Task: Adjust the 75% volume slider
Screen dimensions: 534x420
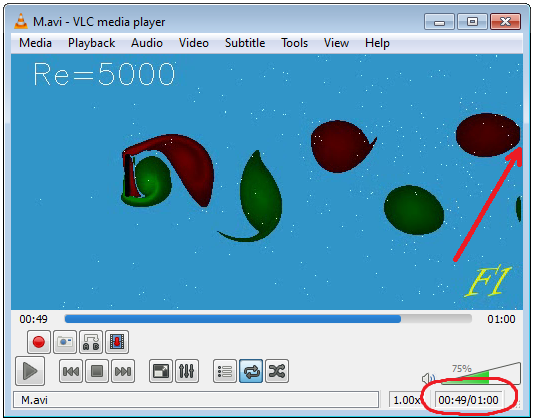Action: click(x=481, y=373)
